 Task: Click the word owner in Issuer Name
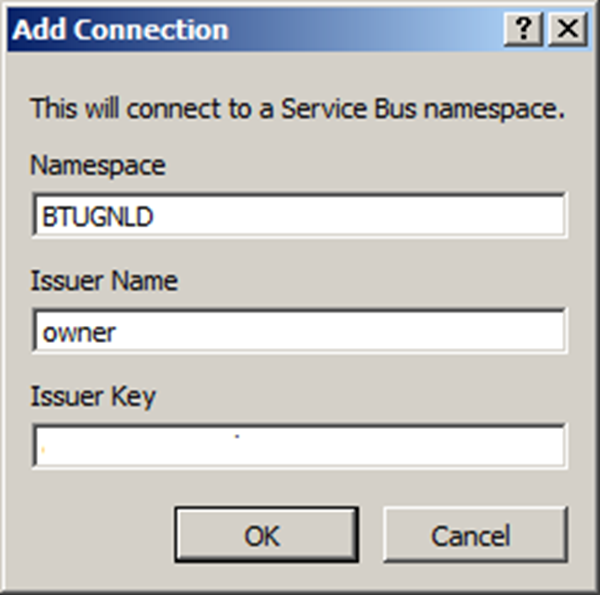[x=79, y=333]
